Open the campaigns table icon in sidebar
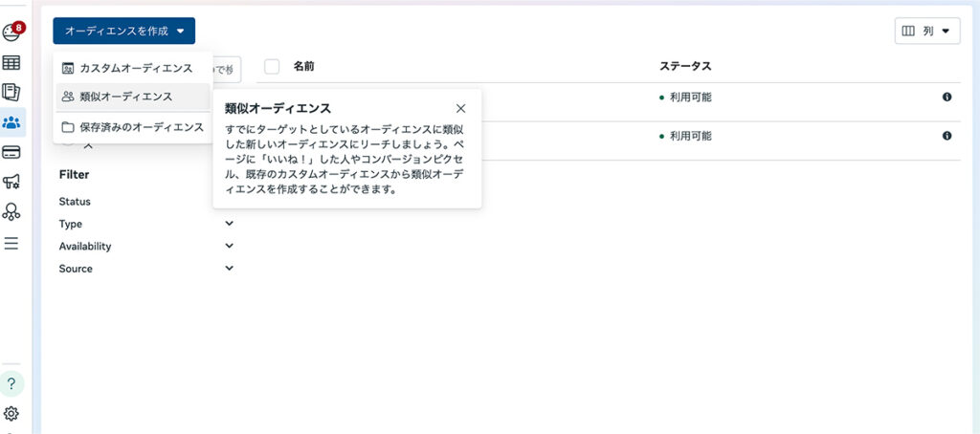The width and height of the screenshot is (980, 434). tap(11, 62)
